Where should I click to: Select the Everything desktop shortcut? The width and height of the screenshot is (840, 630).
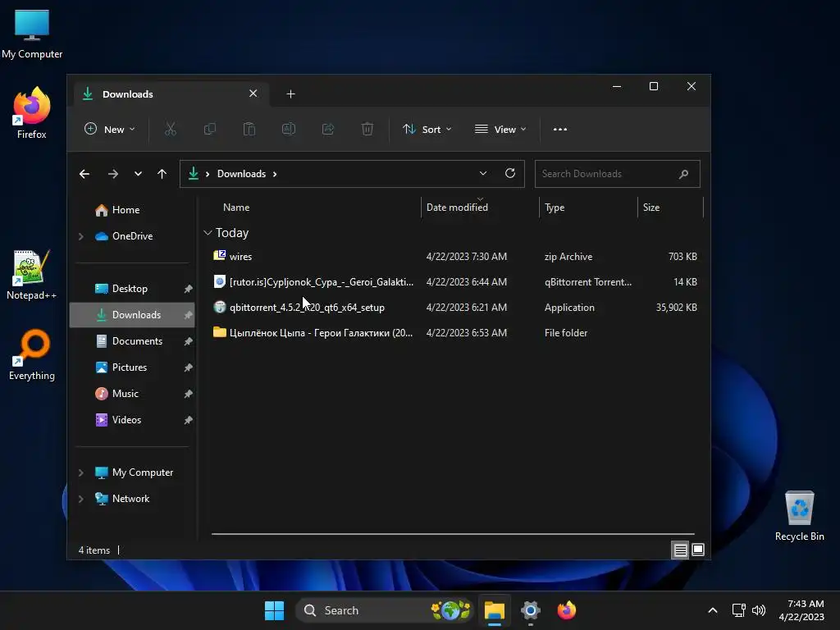click(x=32, y=355)
